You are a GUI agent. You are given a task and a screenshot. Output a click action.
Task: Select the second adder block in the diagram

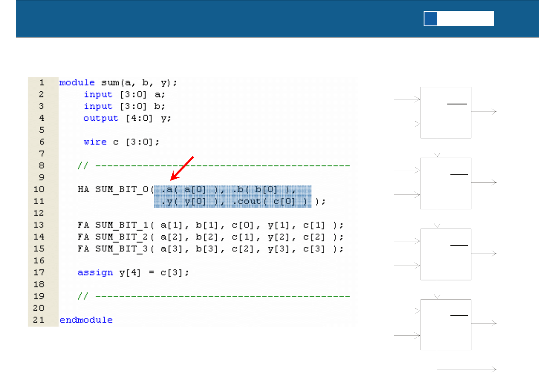tap(446, 183)
